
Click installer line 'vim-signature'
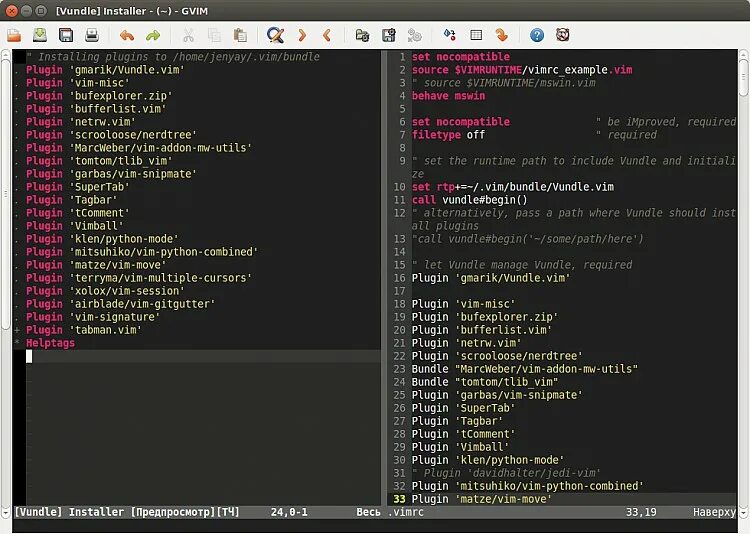(93, 317)
